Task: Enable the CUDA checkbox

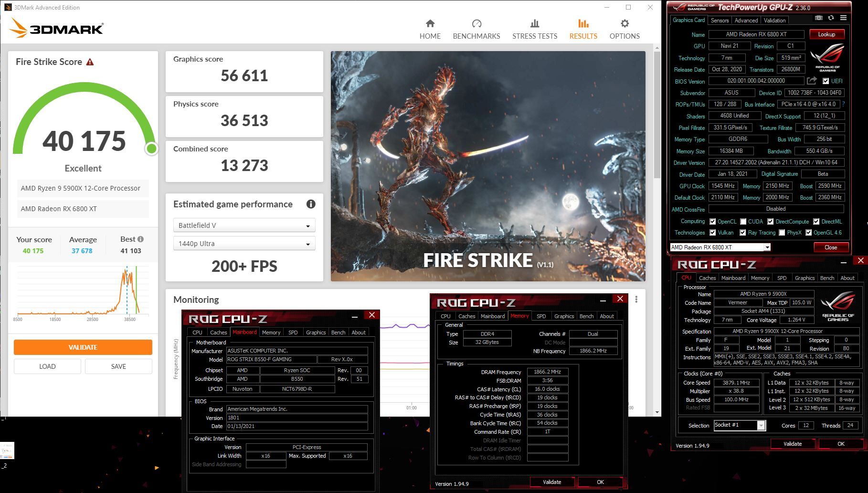Action: pos(743,222)
